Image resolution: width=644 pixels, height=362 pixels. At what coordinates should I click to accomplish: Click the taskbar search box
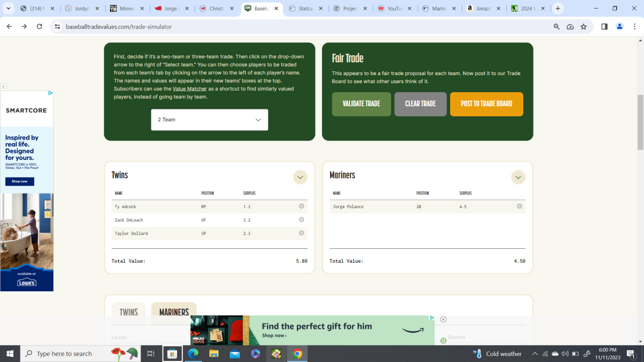point(80,353)
